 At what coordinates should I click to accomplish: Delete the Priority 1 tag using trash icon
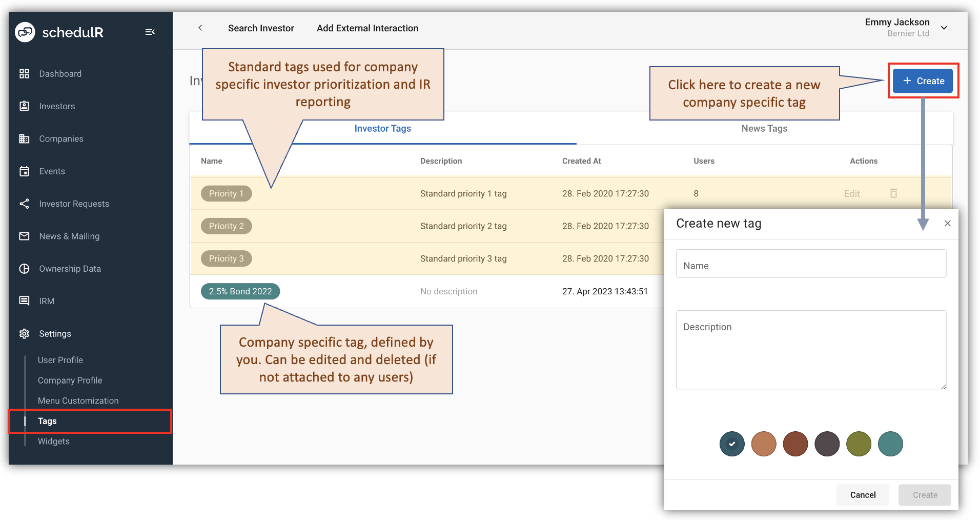(893, 193)
